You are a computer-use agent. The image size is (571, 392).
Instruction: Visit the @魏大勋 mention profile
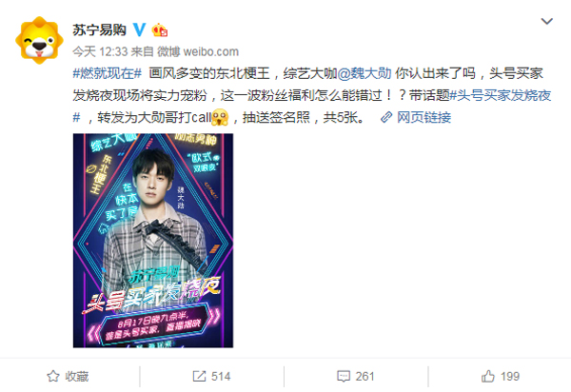pos(364,73)
